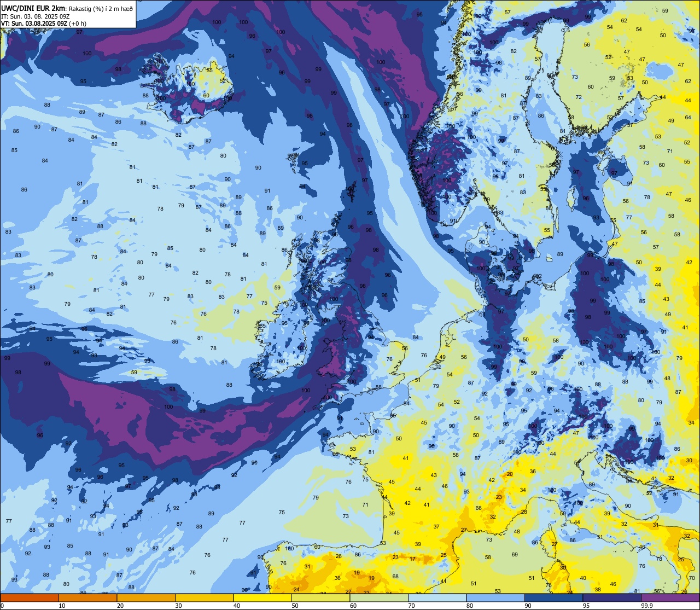The image size is (700, 610).
Task: Pick the 0–10 % dark orange legend swatch
Action: coord(30,597)
